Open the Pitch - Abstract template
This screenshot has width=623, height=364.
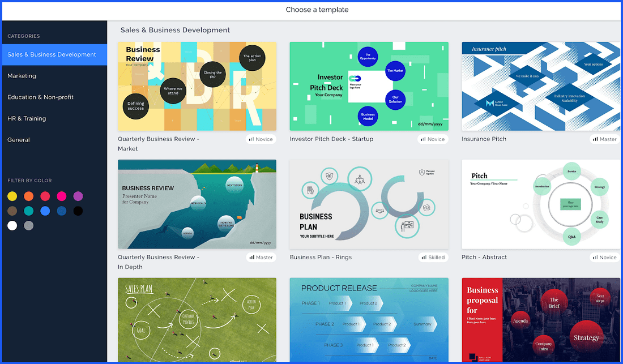540,204
